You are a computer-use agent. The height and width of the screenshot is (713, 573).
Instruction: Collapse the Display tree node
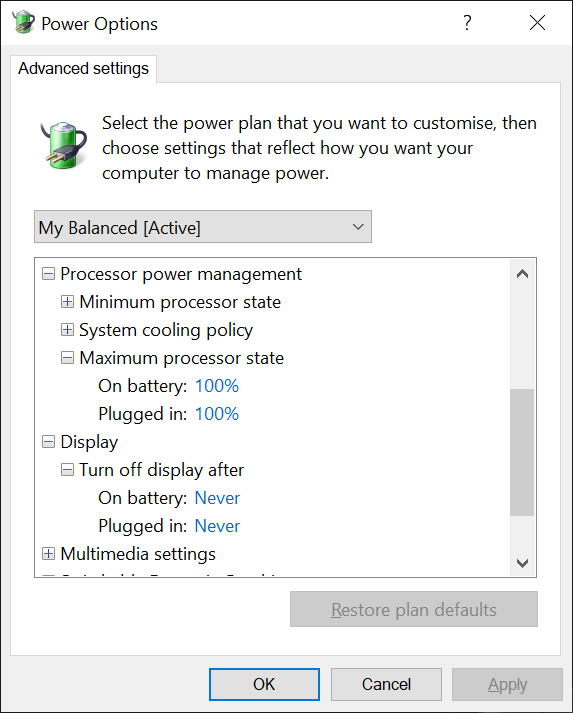48,442
